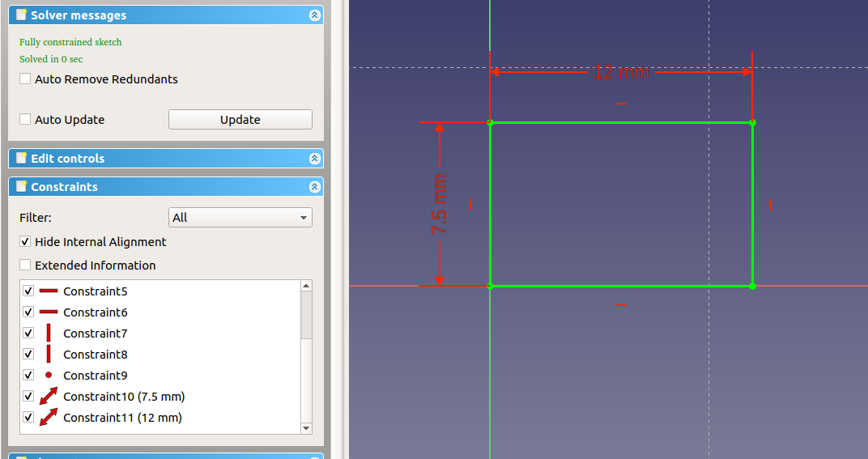
Task: Click the horizontal constraint icon for Constraint6
Action: 49,312
